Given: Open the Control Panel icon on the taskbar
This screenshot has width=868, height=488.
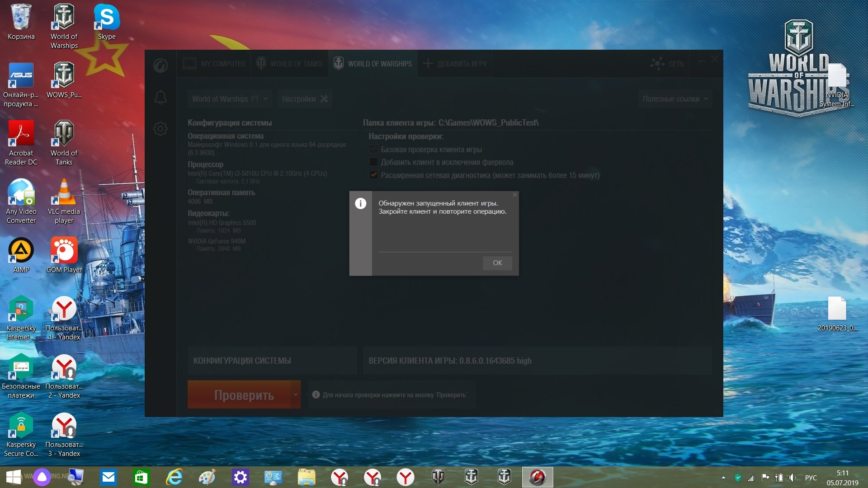Looking at the screenshot, I should tap(274, 477).
